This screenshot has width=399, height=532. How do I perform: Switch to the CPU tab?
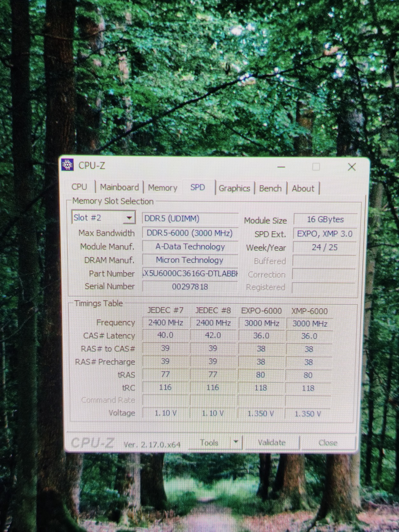pyautogui.click(x=80, y=187)
